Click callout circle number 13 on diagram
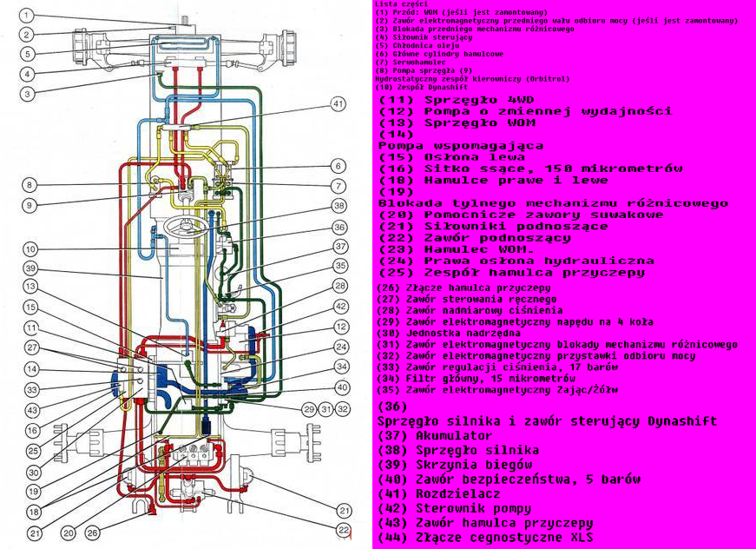This screenshot has height=549, width=756. (x=31, y=287)
